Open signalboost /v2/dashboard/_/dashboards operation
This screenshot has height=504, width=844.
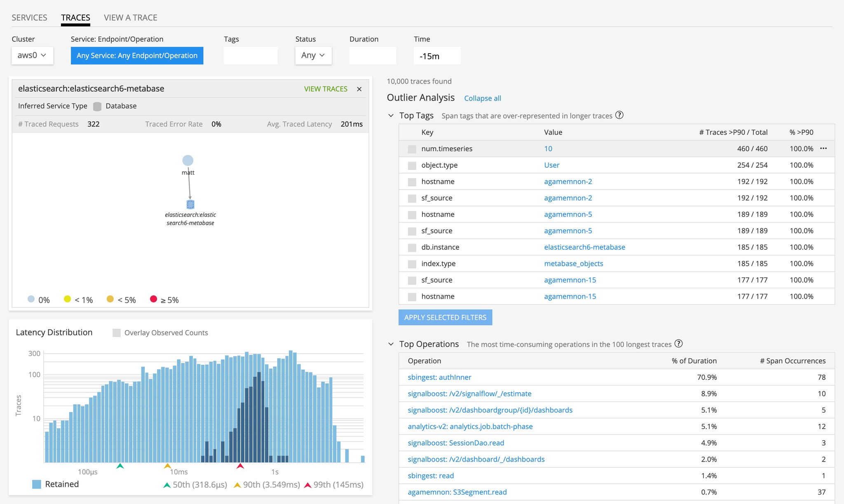tap(476, 459)
